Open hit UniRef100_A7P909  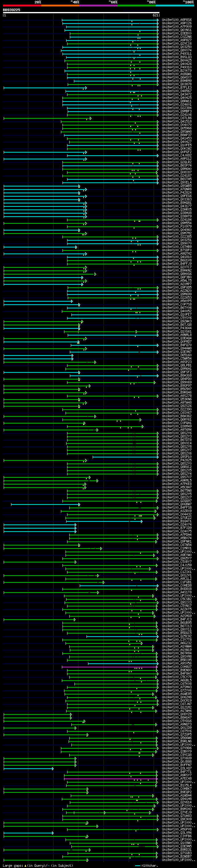177,26
